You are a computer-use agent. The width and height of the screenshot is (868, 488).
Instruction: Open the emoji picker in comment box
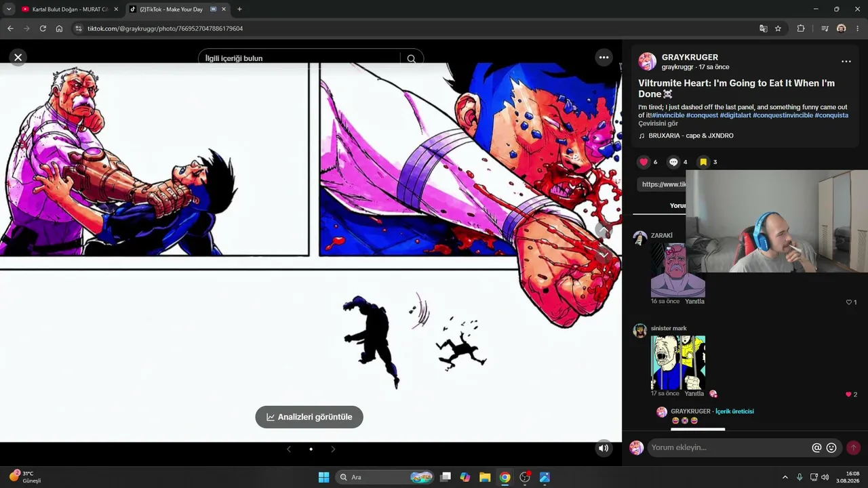831,447
